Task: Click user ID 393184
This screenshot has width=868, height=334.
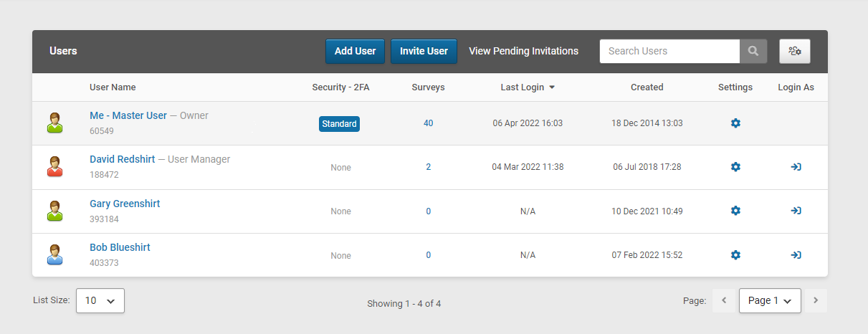Action: click(104, 219)
